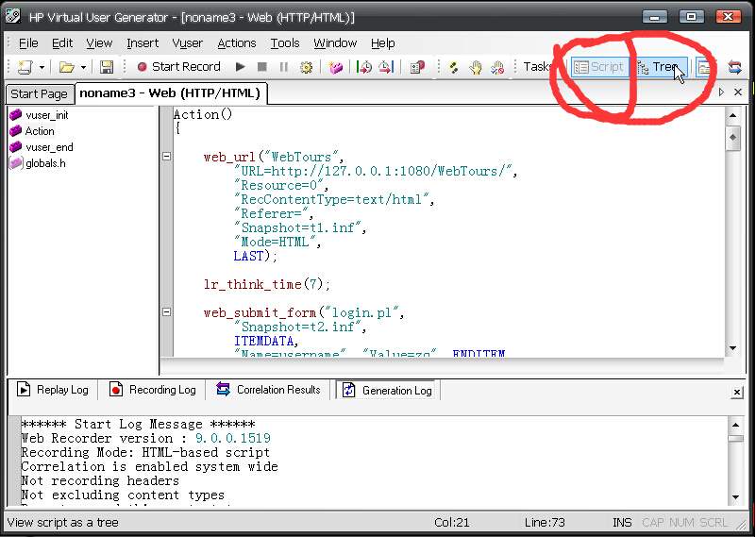The width and height of the screenshot is (756, 537).
Task: Select the noname3 - Web (HTTP/HTML) tab
Action: pos(170,93)
